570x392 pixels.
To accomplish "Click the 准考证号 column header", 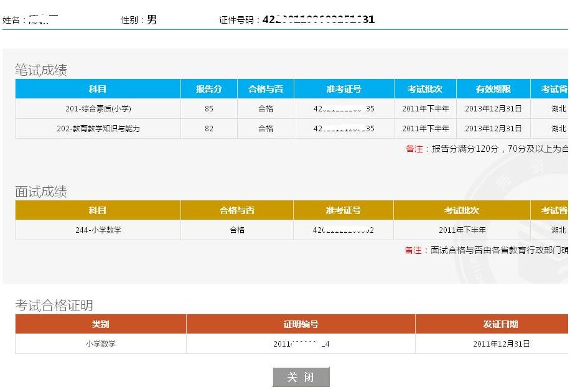I will point(343,88).
